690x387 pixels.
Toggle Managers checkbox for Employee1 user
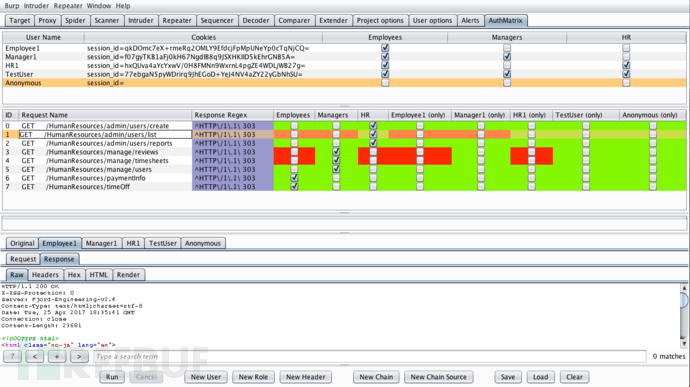point(507,48)
